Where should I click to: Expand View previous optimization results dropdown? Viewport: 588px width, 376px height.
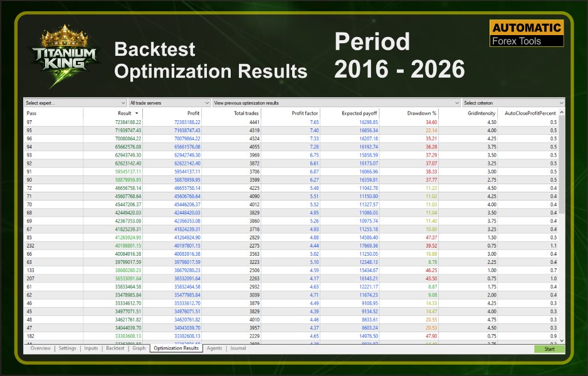pyautogui.click(x=337, y=103)
